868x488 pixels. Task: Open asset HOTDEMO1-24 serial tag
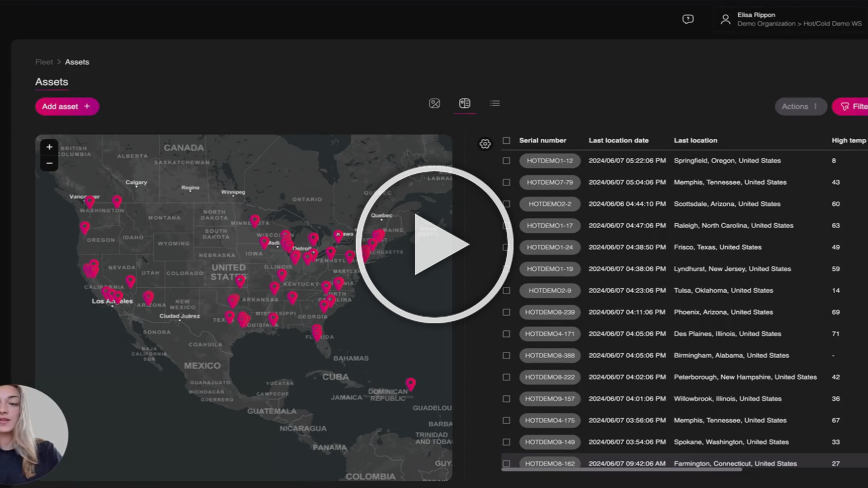pyautogui.click(x=549, y=247)
